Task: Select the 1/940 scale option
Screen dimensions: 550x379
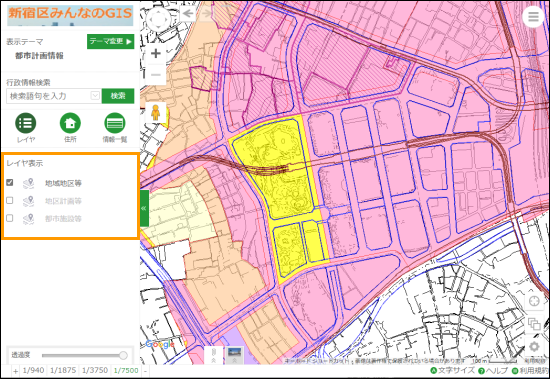Action: tap(33, 370)
